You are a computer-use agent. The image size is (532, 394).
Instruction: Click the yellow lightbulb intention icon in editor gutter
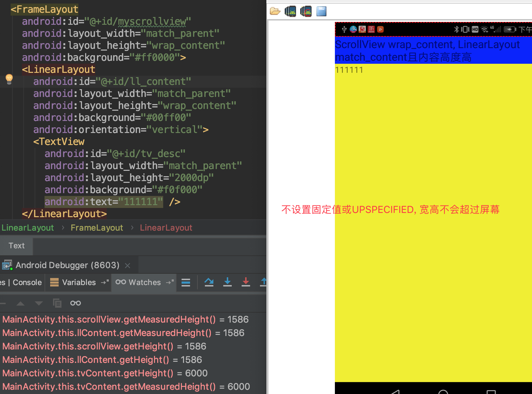coord(9,79)
